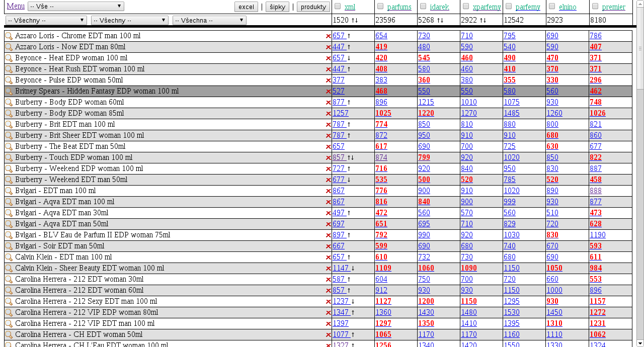
Task: Remove Burberry Weekend EDP woman row
Action: coord(328,169)
